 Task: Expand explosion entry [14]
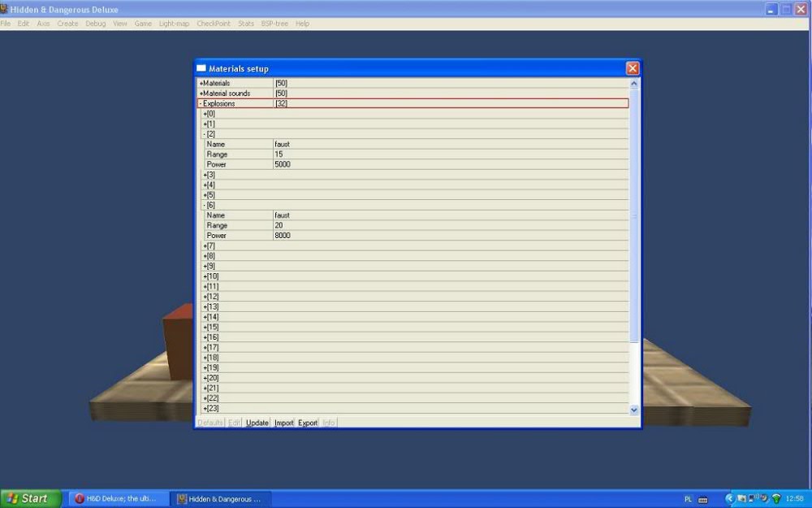[205, 317]
